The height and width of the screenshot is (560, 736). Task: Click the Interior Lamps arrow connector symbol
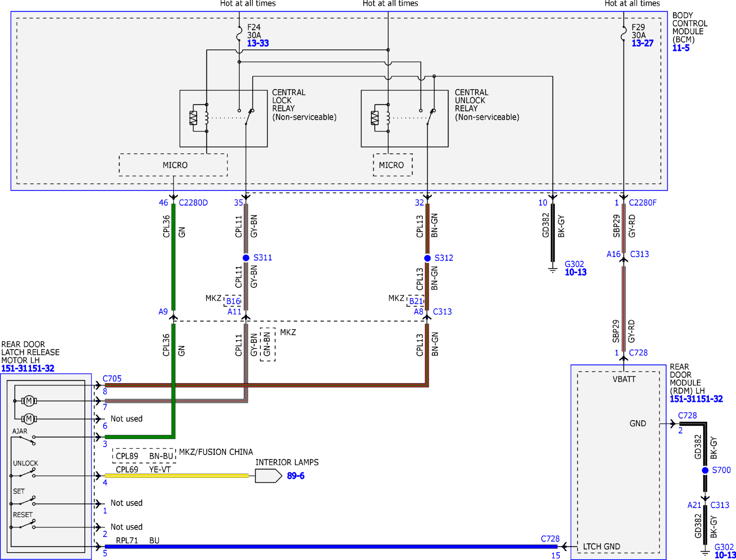tap(268, 476)
